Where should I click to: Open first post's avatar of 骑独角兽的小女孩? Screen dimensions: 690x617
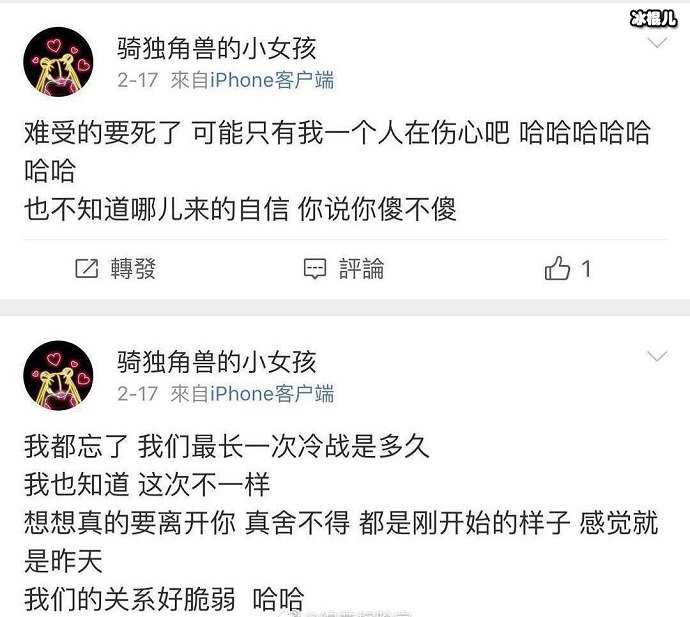[58, 62]
